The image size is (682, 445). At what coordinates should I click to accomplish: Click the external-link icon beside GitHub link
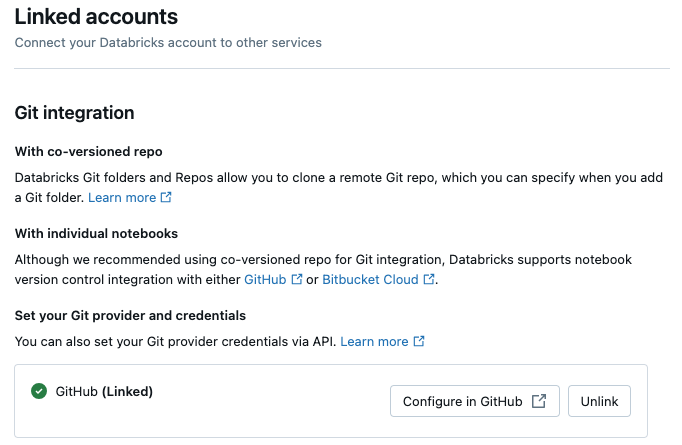pyautogui.click(x=296, y=280)
